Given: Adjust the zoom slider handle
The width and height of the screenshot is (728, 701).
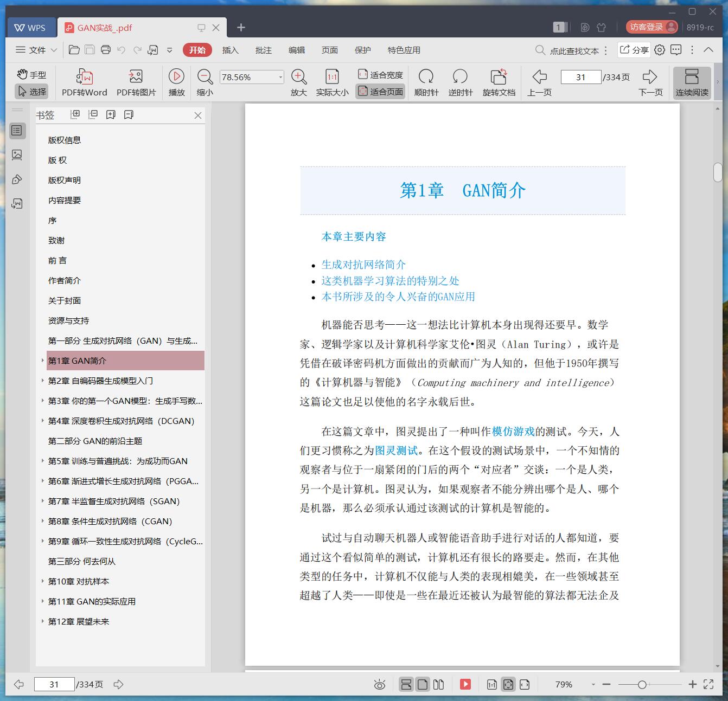Looking at the screenshot, I should (642, 685).
